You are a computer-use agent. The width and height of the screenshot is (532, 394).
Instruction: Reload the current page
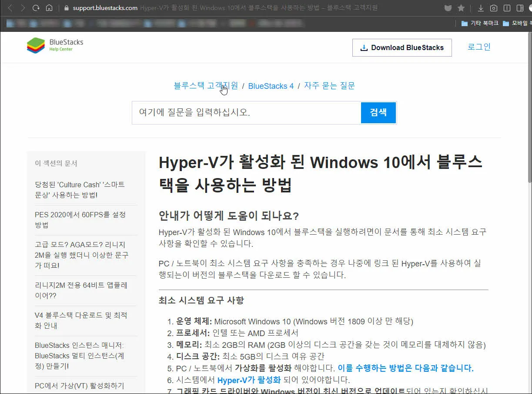36,7
